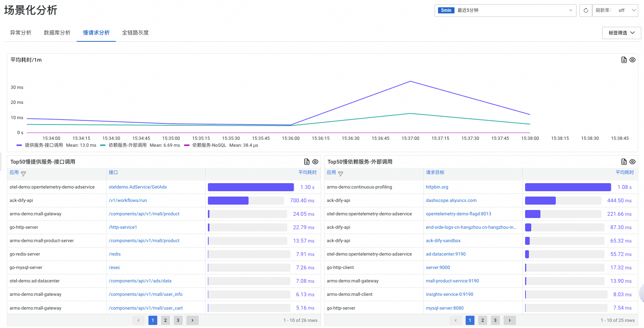The width and height of the screenshot is (644, 328).
Task: Open document icon in Top50慢依赖服务 panel
Action: pyautogui.click(x=624, y=162)
